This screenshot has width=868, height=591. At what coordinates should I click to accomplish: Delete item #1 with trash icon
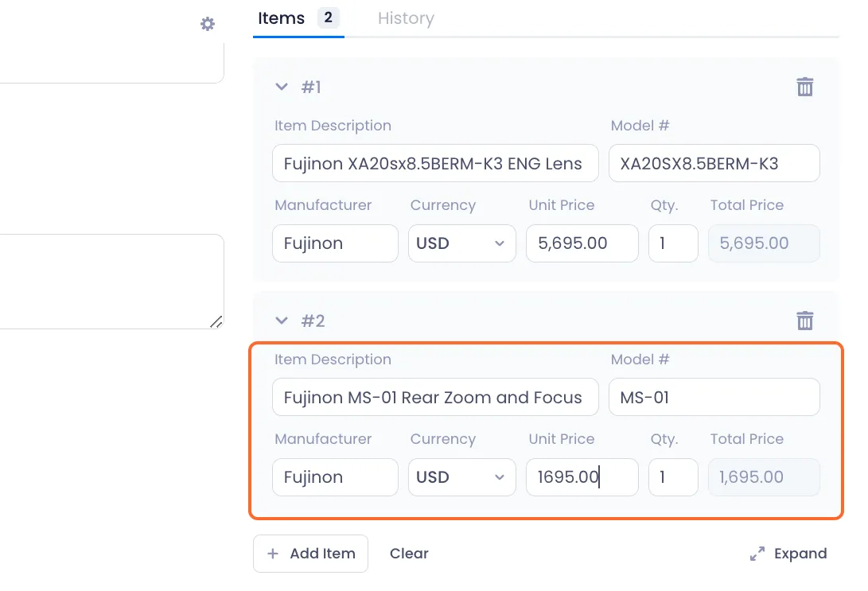click(804, 87)
